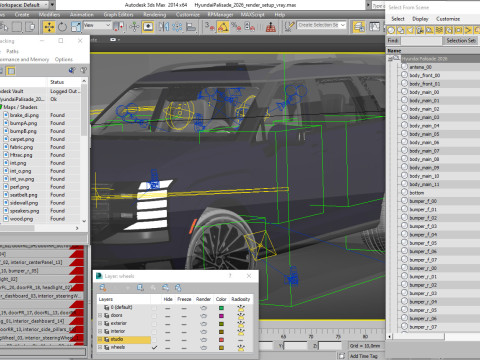Open the Rendering menu
The image size is (480, 360).
point(154,15)
